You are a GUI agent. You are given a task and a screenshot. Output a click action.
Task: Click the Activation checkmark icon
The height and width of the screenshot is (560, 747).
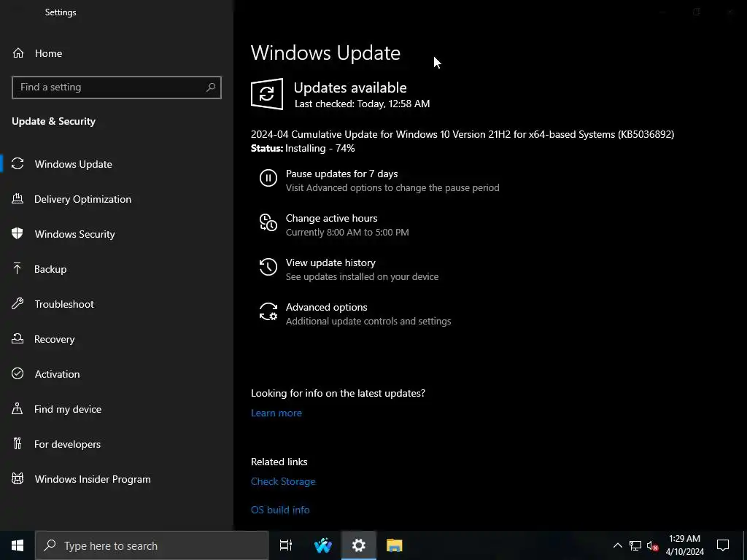coord(18,374)
